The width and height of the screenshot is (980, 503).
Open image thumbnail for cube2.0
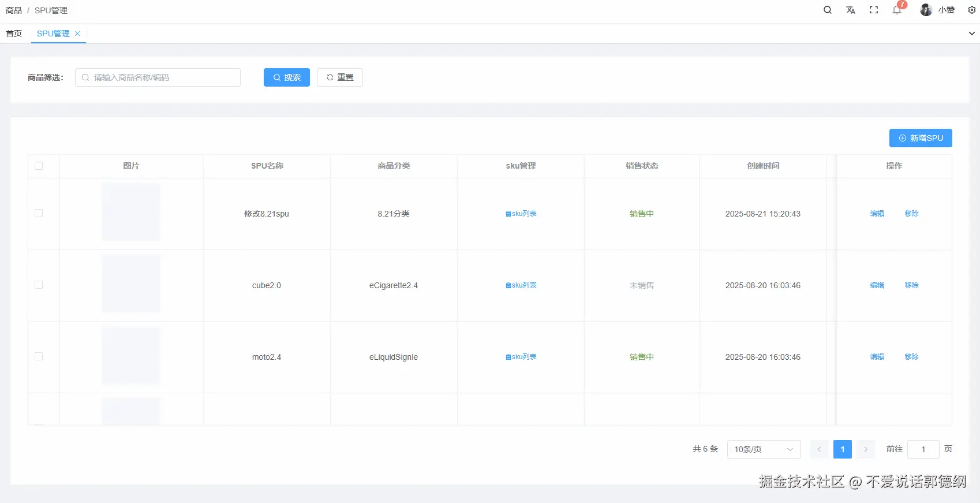[x=131, y=284]
